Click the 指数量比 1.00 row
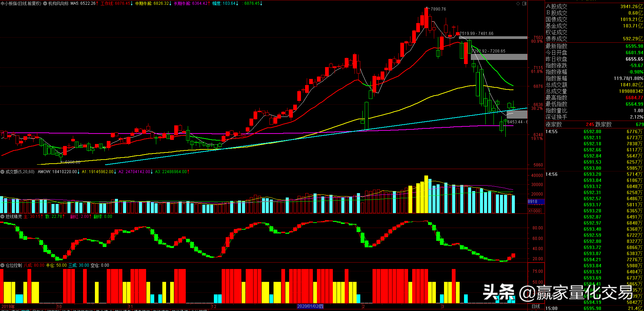Image resolution: width=644 pixels, height=311 pixels. click(x=594, y=110)
